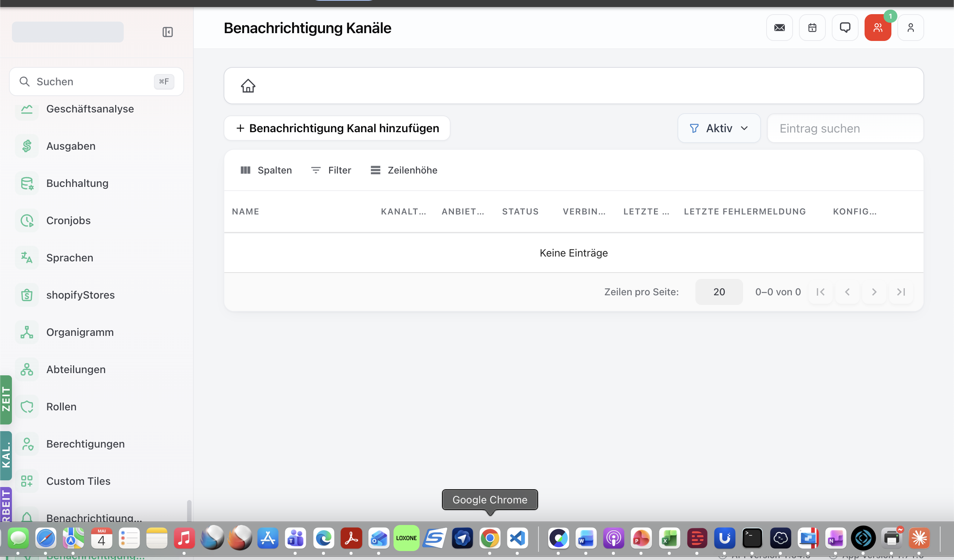The height and width of the screenshot is (560, 954).
Task: Click the Rollen shield icon
Action: pyautogui.click(x=27, y=407)
